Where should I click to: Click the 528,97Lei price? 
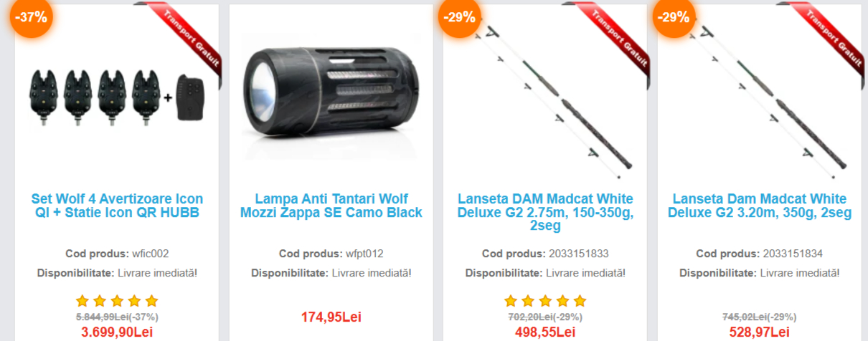click(760, 332)
